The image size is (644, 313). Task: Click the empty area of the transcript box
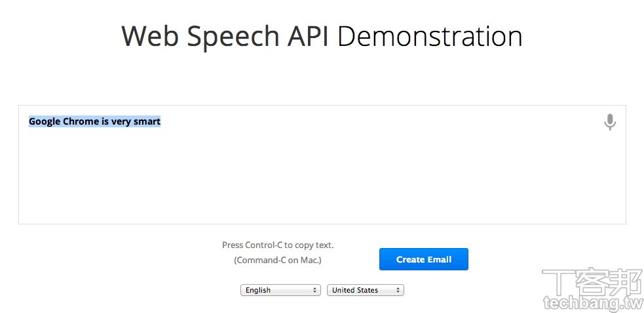point(322,177)
